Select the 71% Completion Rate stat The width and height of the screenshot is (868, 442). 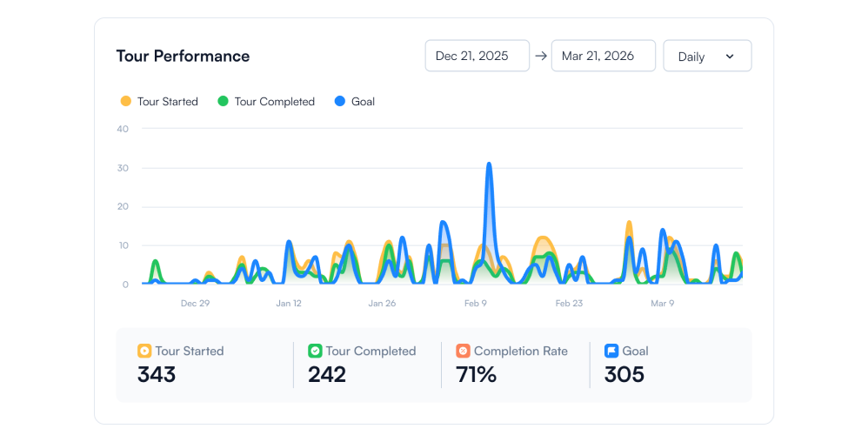coord(476,375)
